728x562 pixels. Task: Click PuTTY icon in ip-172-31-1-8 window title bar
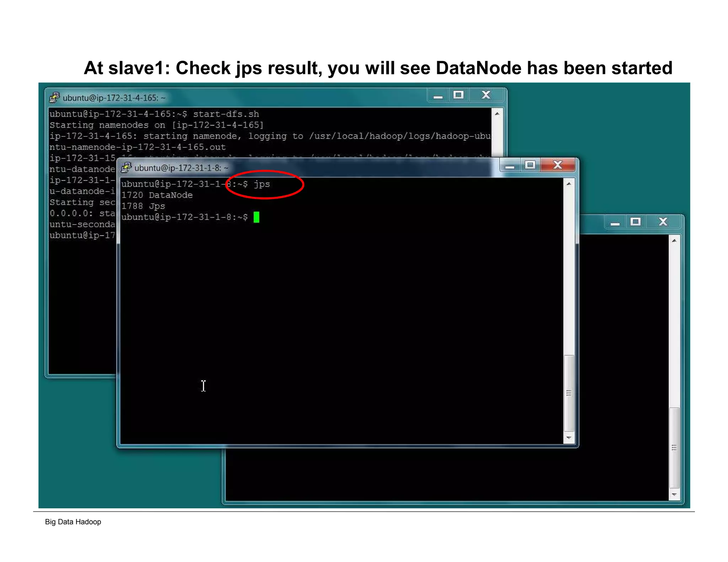tap(126, 167)
